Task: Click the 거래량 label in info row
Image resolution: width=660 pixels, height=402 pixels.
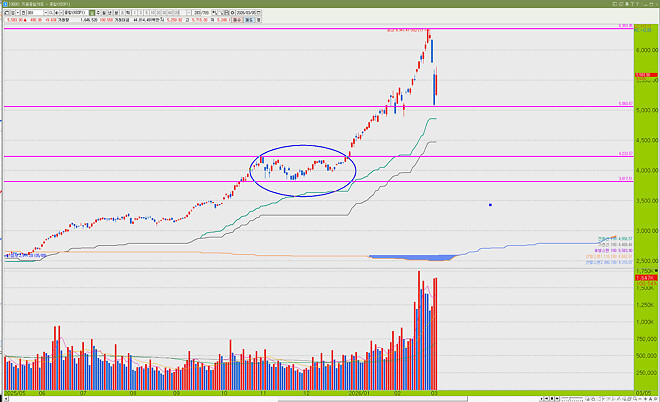Action: click(64, 20)
